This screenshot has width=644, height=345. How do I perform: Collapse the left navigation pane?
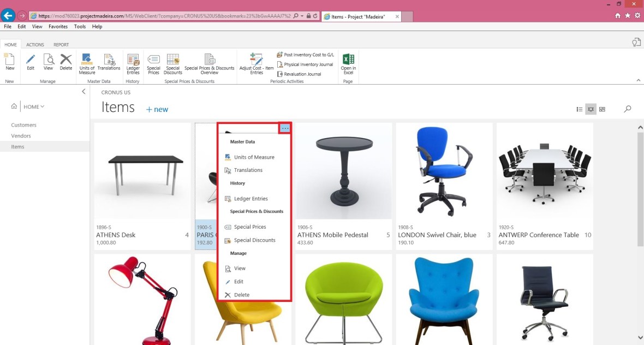(x=84, y=92)
